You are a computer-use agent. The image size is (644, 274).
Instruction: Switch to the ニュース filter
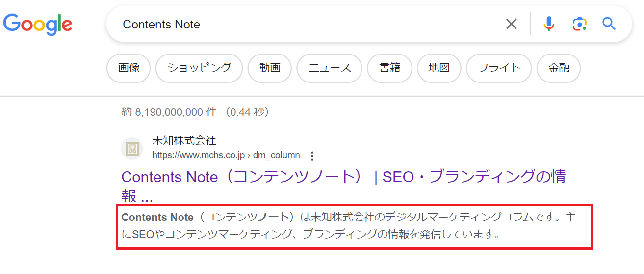[330, 68]
